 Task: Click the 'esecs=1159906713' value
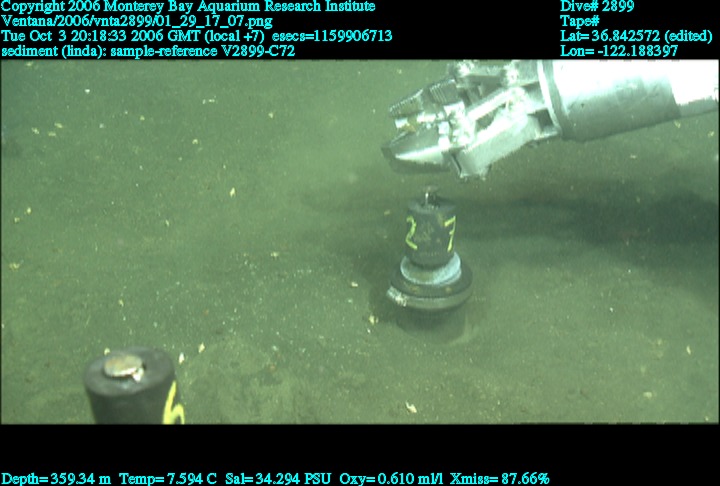tap(332, 36)
